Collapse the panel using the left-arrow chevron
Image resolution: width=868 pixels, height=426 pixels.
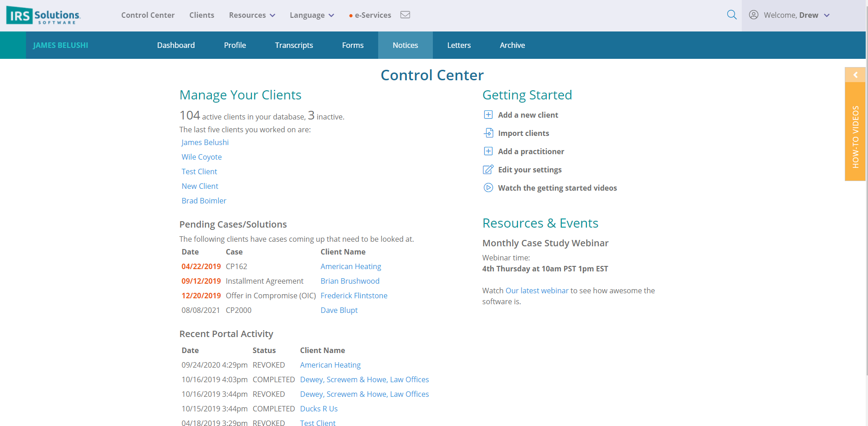click(855, 74)
